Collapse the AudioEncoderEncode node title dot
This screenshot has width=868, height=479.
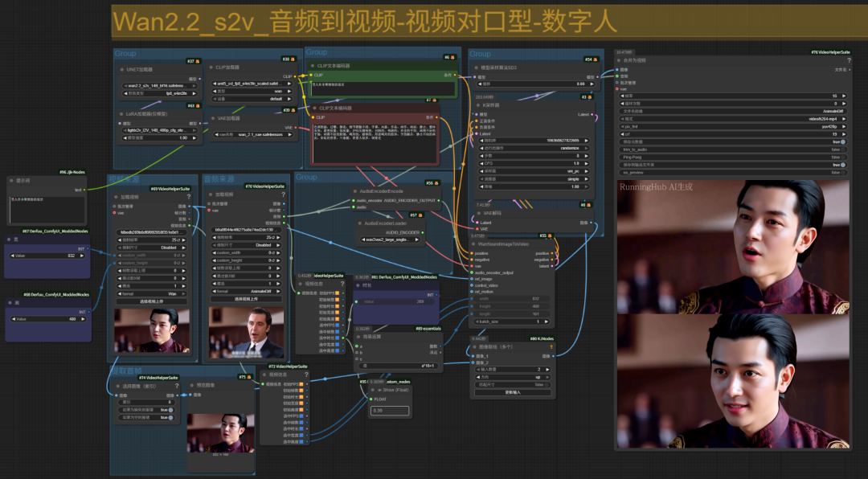[355, 191]
